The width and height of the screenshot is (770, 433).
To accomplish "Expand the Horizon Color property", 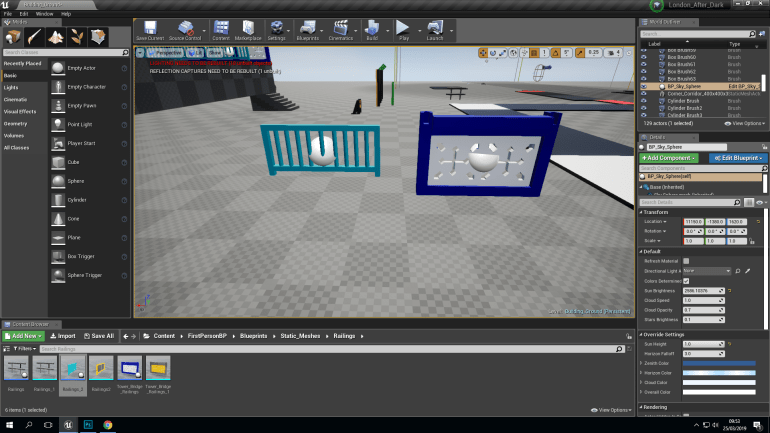I will coord(641,373).
